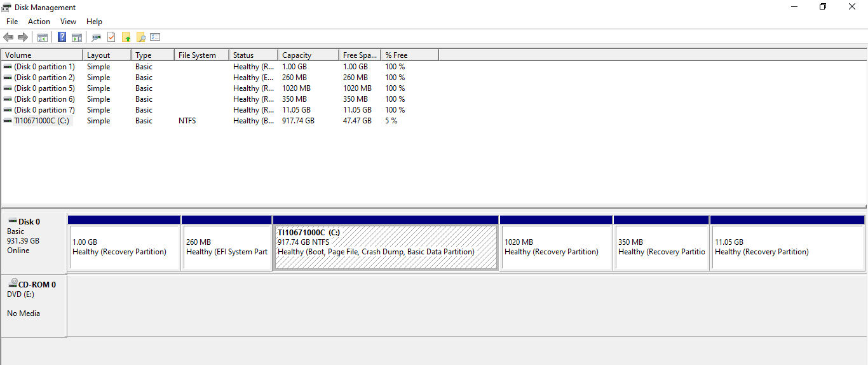Click the "917.74 GB" capacity cell
Image resolution: width=868 pixels, height=365 pixels.
(x=298, y=121)
